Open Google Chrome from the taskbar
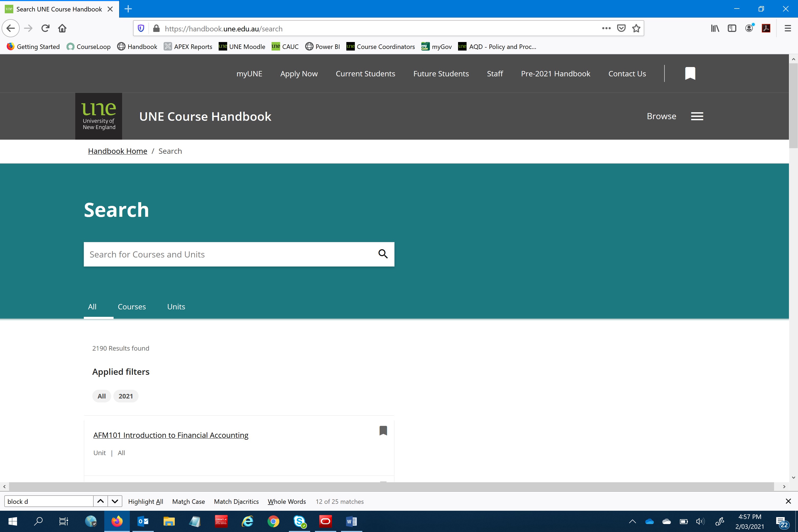This screenshot has height=532, width=798. click(x=273, y=521)
